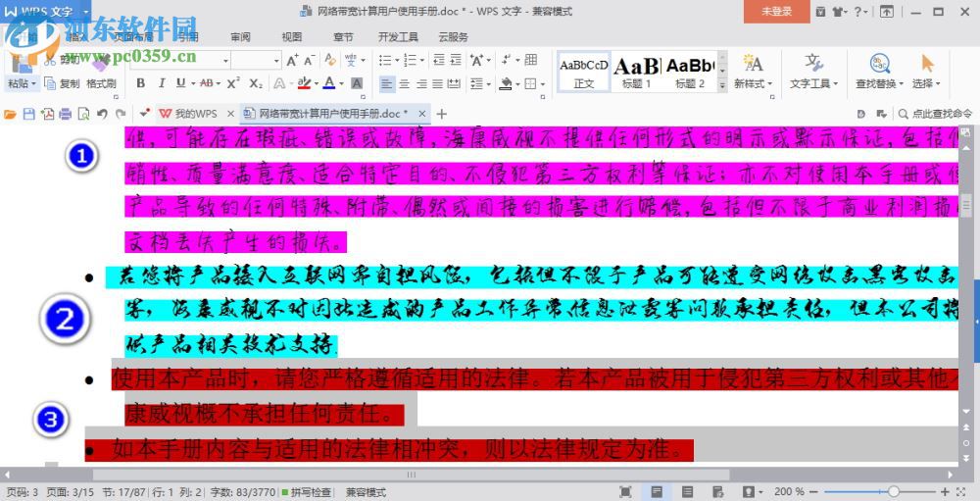Apply red highlight color pen

coord(304,83)
